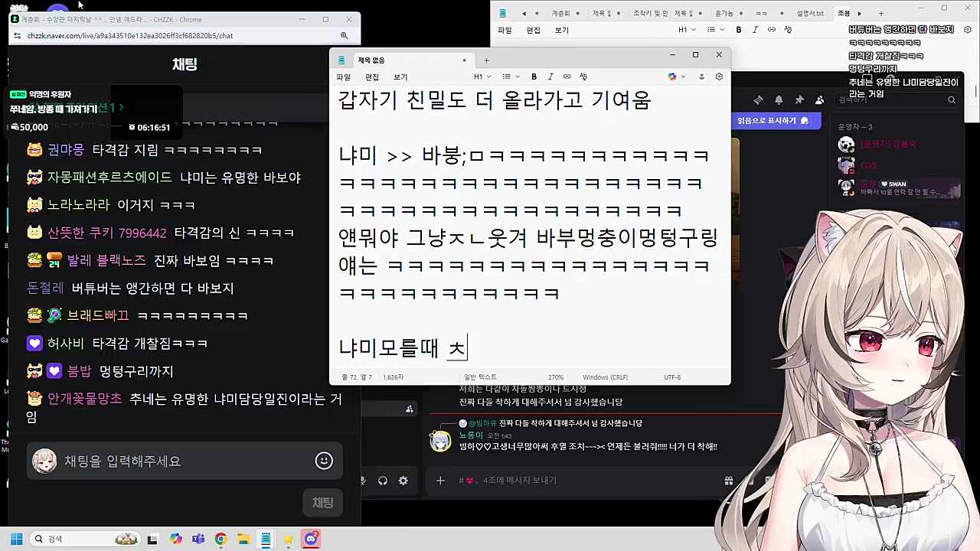Image resolution: width=980 pixels, height=551 pixels.
Task: Open the H1 heading style dropdown
Action: point(482,77)
